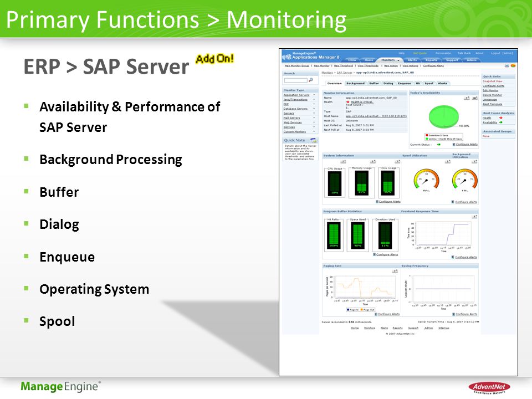Click Delete Monitor in Quick Links
This screenshot has width=532, height=399.
492,95
